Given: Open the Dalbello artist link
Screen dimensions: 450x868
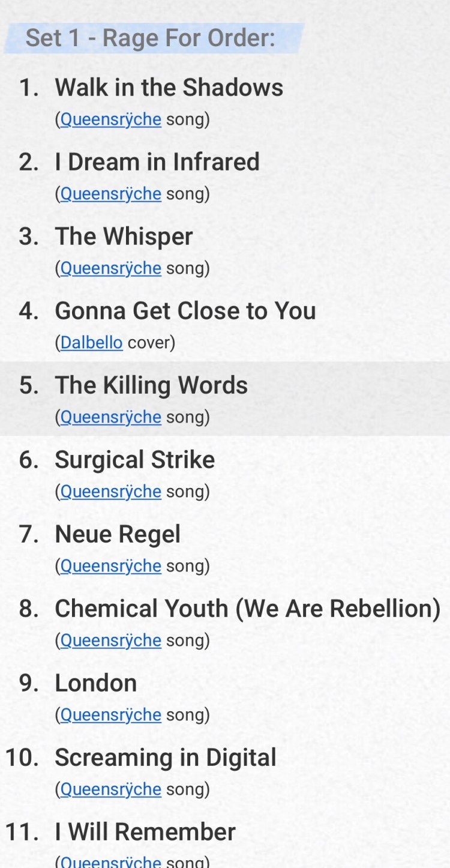Looking at the screenshot, I should [x=91, y=343].
